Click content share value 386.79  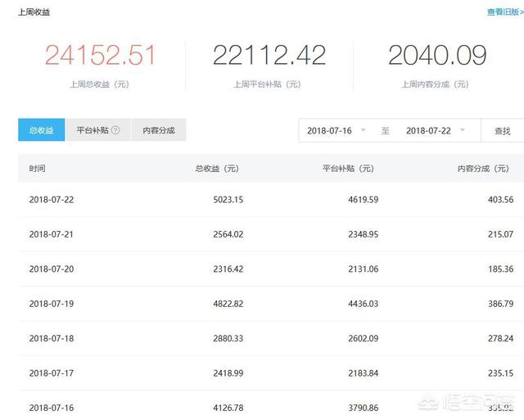500,304
